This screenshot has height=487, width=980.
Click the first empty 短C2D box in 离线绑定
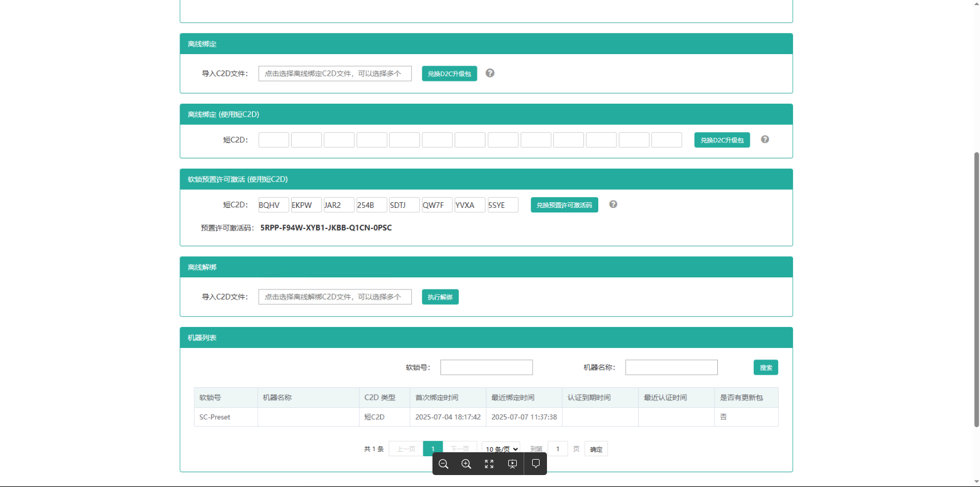coord(273,140)
